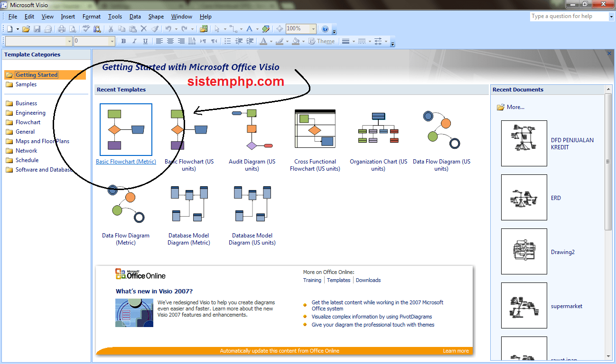Click the Increase Indent icon
Viewport: 616px width, 364px height.
250,41
